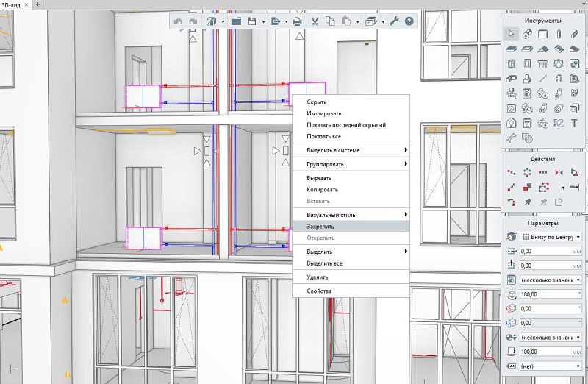Open help via the question mark icon
588x384 pixels.
409,21
